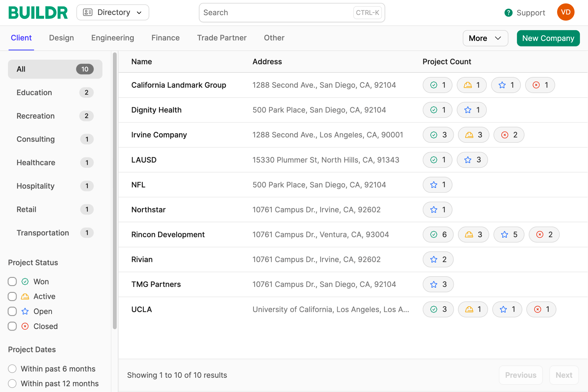
Task: Open the Directory dropdown
Action: (x=113, y=12)
